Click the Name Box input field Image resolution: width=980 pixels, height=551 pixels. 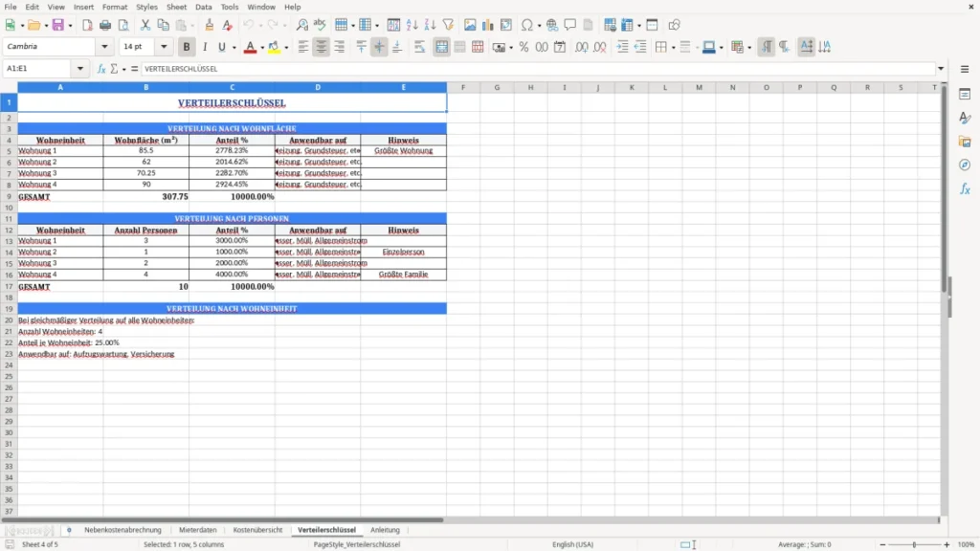[x=38, y=69]
